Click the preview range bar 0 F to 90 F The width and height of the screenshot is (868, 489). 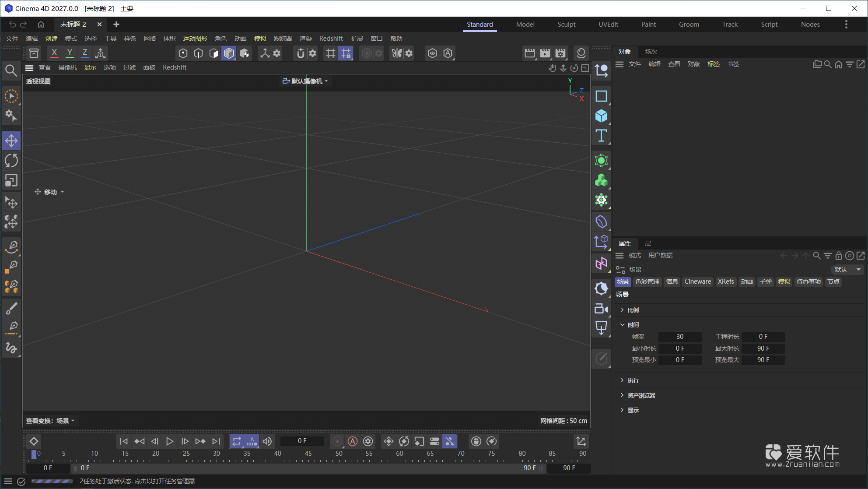pyautogui.click(x=308, y=468)
